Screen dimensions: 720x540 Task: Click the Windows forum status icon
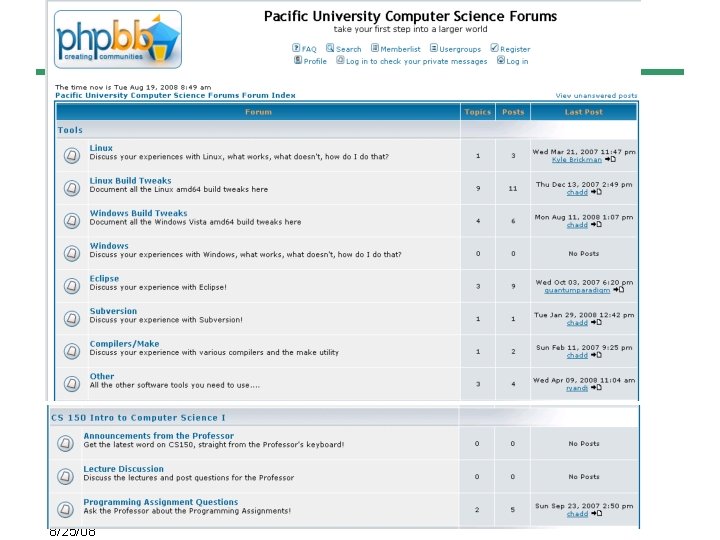72,253
